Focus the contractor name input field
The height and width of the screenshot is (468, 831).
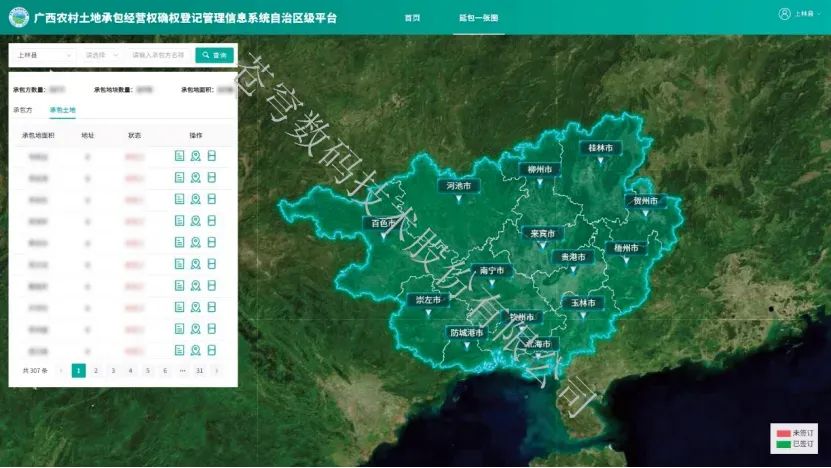[x=160, y=55]
